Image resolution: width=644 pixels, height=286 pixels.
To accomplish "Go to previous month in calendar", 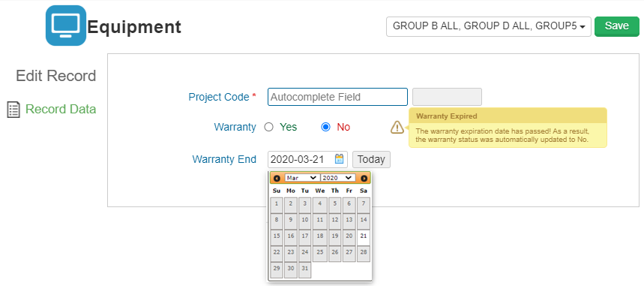I will tap(277, 178).
